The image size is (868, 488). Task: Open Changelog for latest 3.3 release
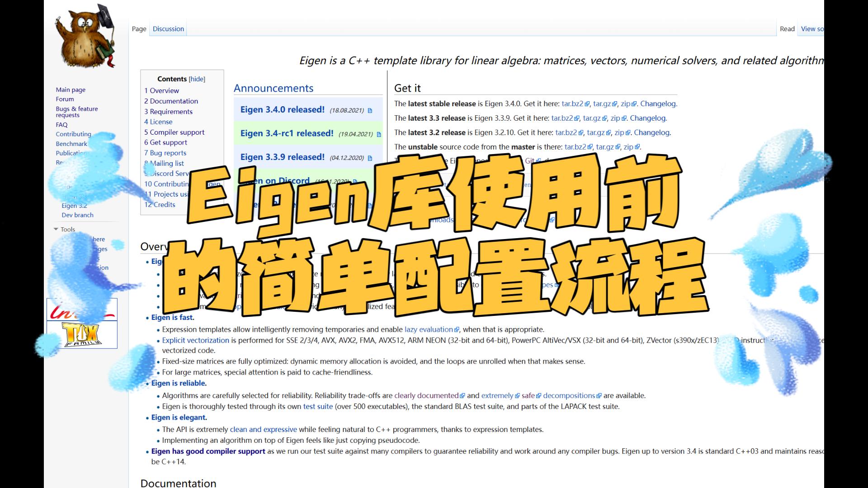click(x=648, y=118)
